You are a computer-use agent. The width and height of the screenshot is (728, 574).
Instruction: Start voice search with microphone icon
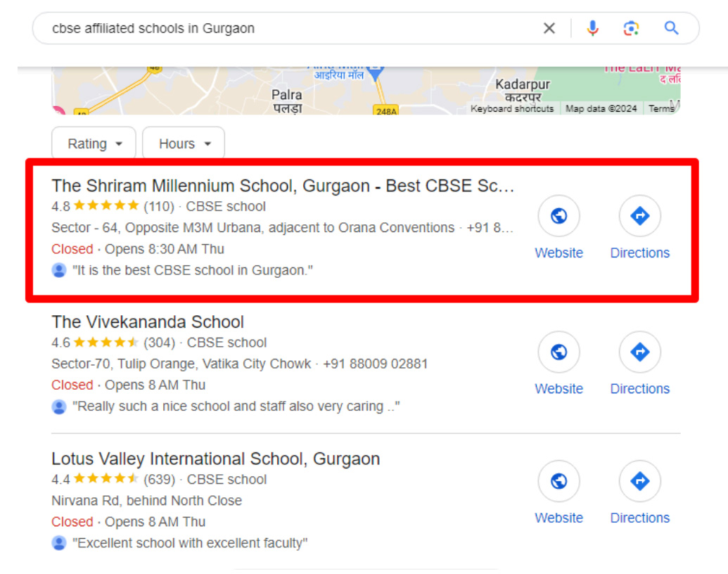pyautogui.click(x=592, y=28)
